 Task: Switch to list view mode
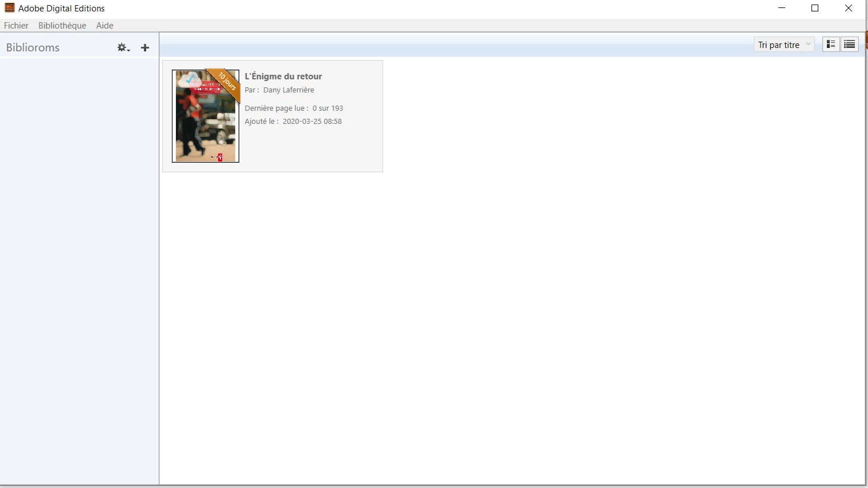point(850,45)
